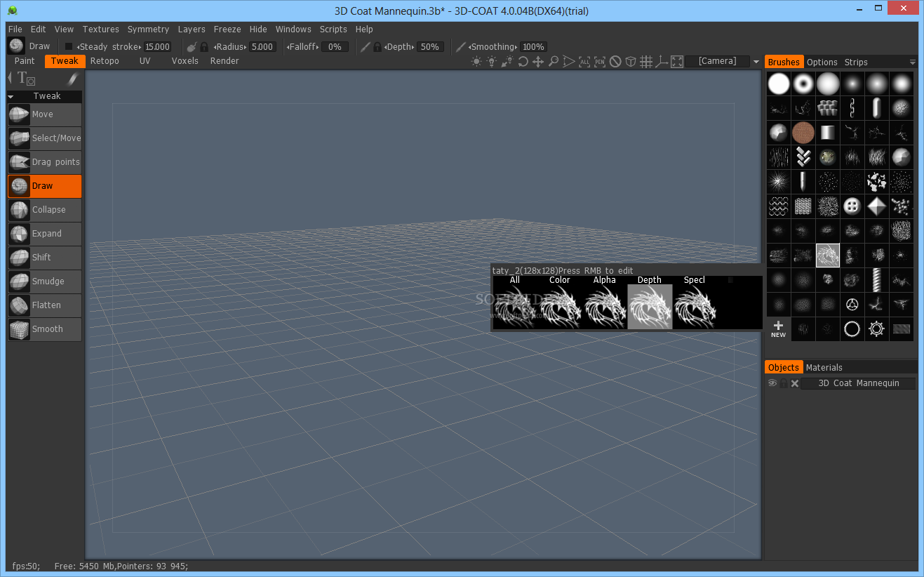Open the Freeze menu
The width and height of the screenshot is (924, 577).
coord(227,29)
